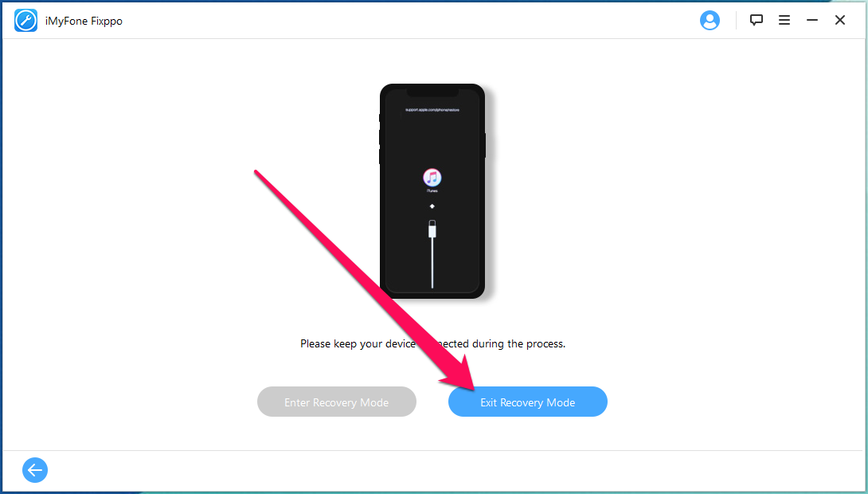This screenshot has width=868, height=494.
Task: Open the hamburger menu in title bar
Action: tap(784, 20)
